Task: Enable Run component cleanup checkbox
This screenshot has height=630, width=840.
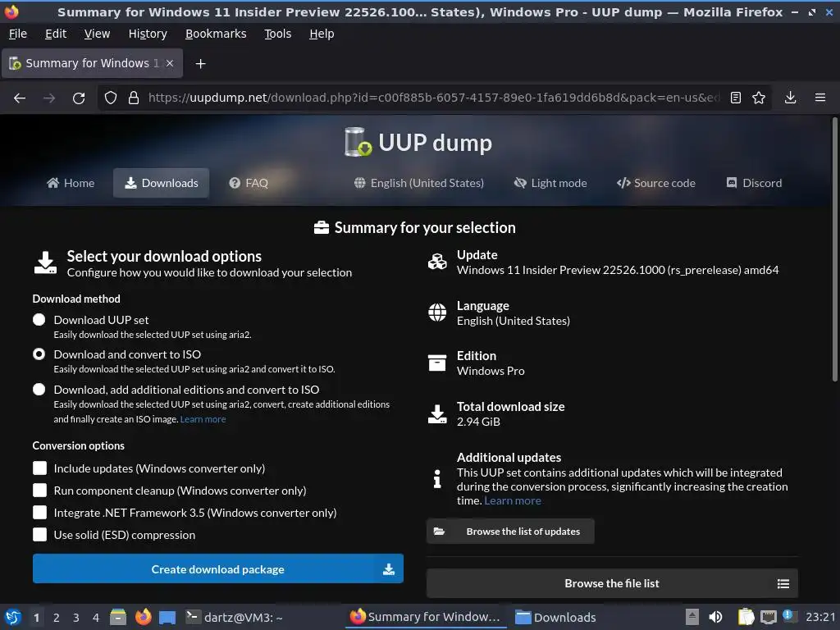Action: pos(39,491)
